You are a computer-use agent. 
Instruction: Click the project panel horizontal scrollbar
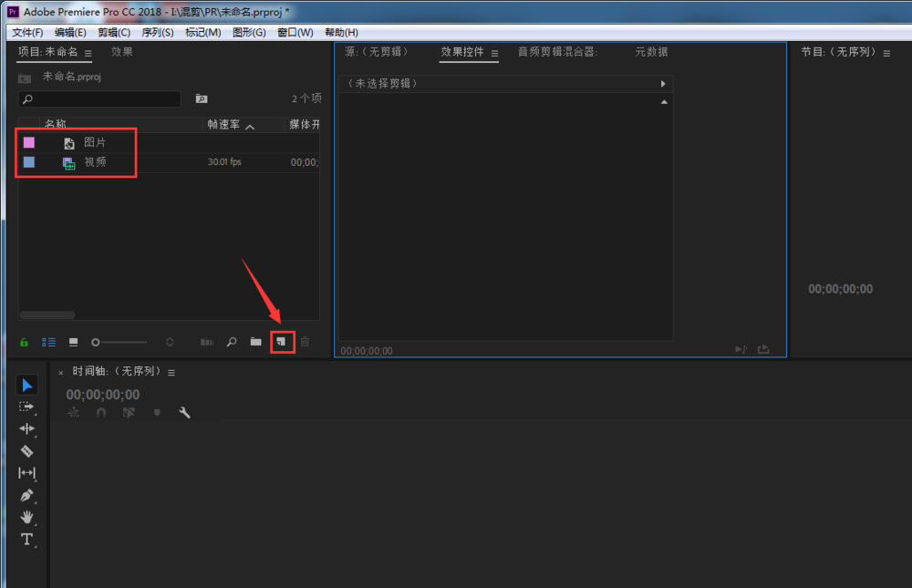coord(47,315)
